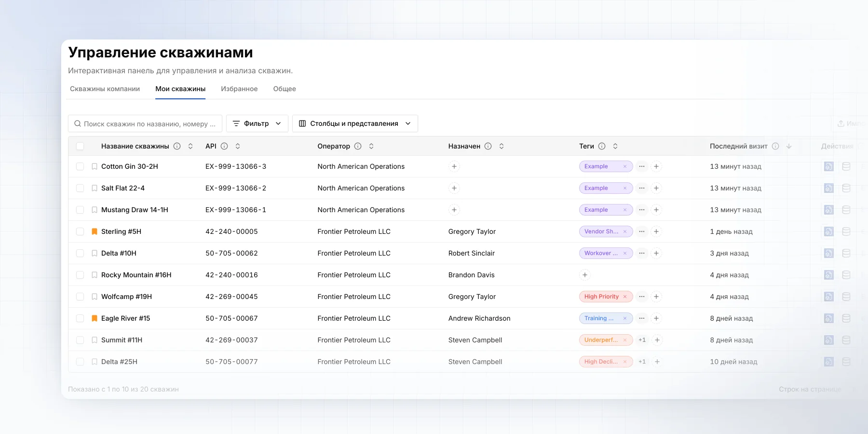This screenshot has height=434, width=868.
Task: Bookmark the Cotton Gin 30-2H well
Action: tap(95, 166)
